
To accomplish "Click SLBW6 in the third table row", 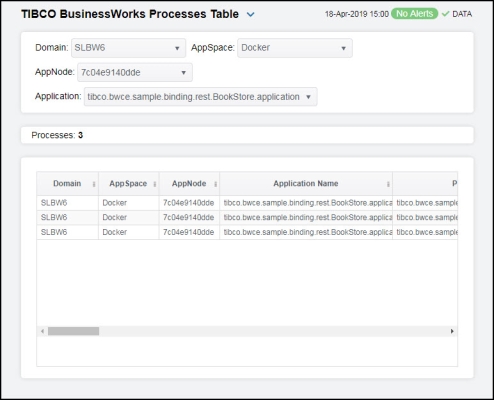I will (54, 232).
